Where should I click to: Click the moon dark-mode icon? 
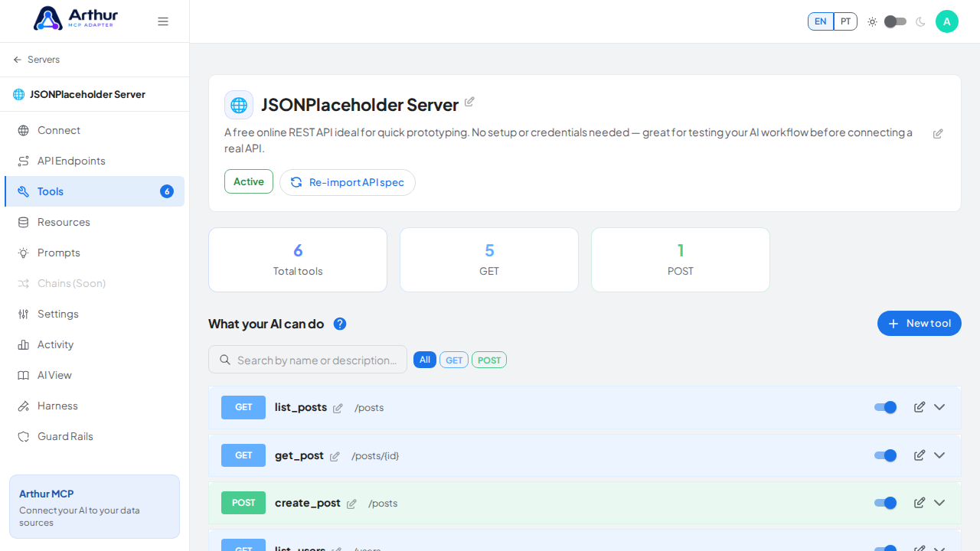pos(920,21)
